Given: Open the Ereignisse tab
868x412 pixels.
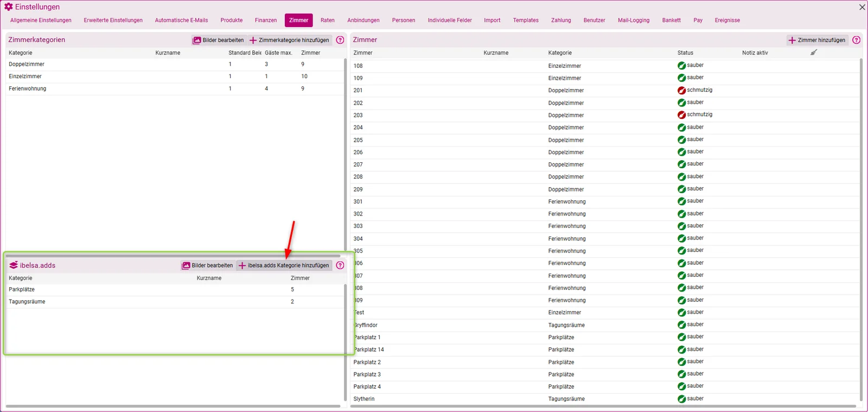Looking at the screenshot, I should tap(727, 21).
